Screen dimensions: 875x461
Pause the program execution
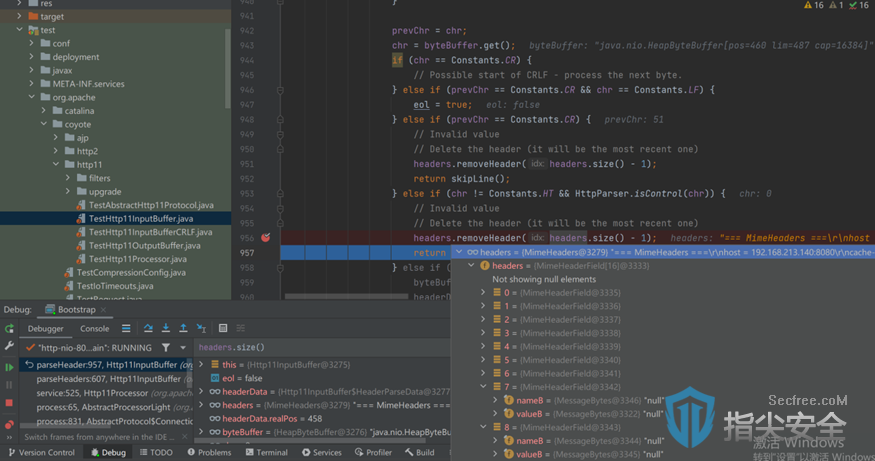[9, 385]
